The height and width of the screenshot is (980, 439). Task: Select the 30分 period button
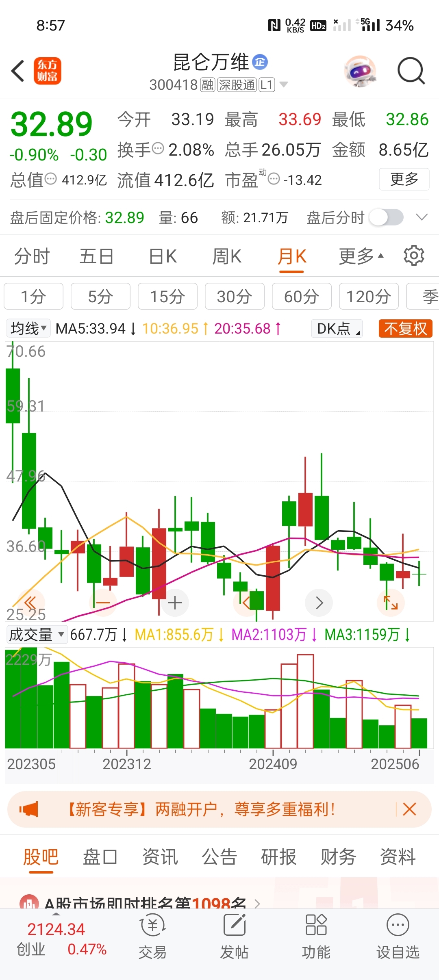[235, 296]
